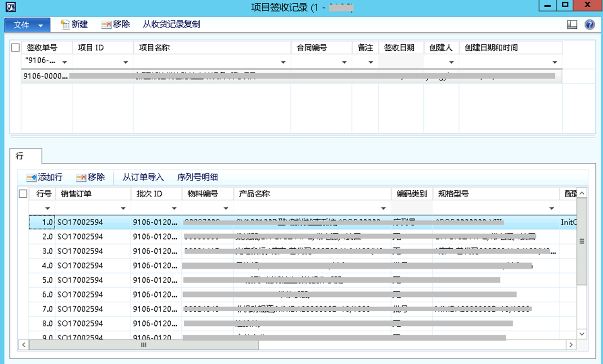Click the horizontal scroll-left arrow
This screenshot has width=603, height=364.
pyautogui.click(x=24, y=345)
